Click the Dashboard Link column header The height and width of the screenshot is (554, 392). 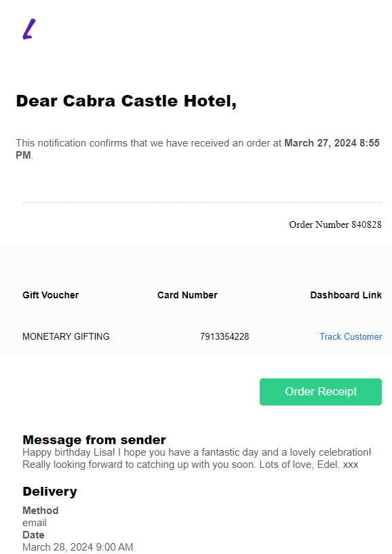tap(346, 295)
